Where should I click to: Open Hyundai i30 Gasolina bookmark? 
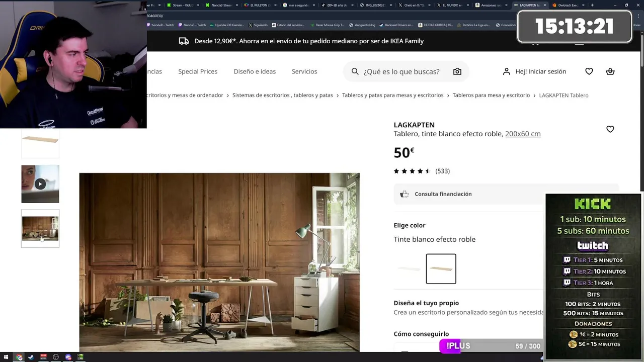(x=227, y=25)
